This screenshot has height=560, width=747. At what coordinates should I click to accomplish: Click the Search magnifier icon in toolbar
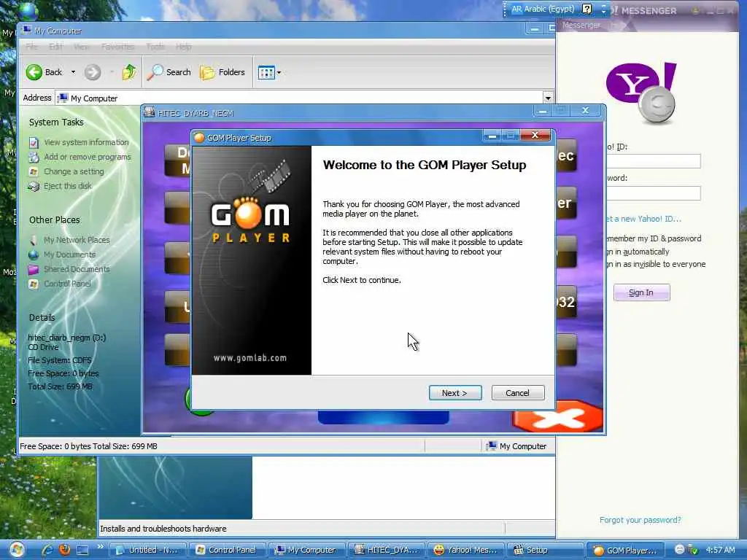pyautogui.click(x=155, y=72)
